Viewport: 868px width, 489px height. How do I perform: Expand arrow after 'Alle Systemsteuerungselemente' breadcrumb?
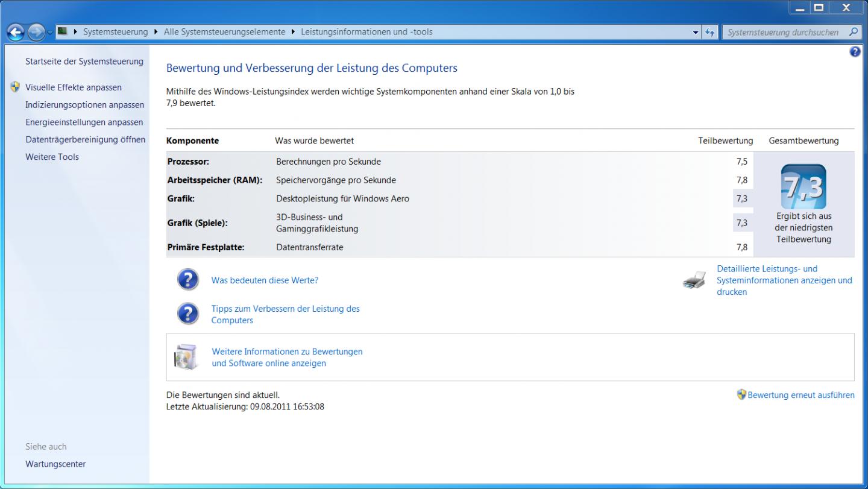pyautogui.click(x=293, y=32)
